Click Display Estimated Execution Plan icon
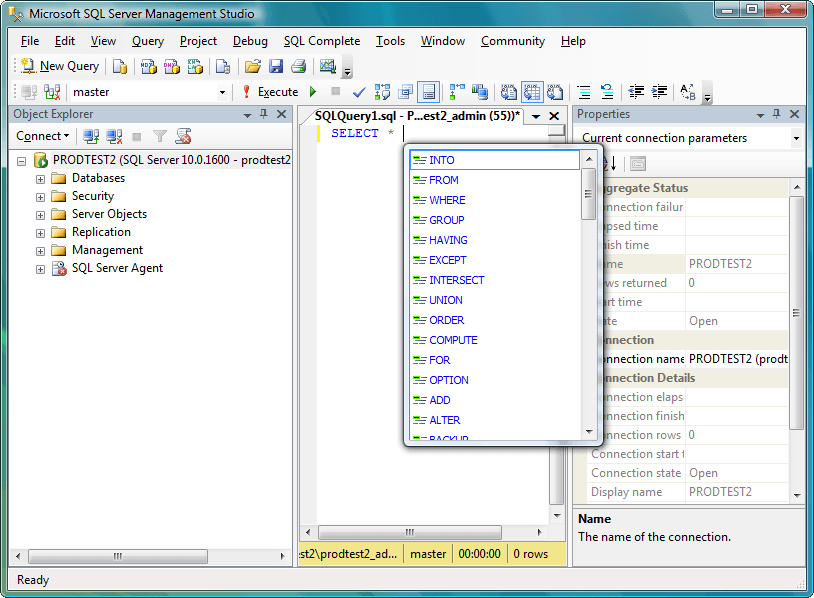Image resolution: width=814 pixels, height=598 pixels. (x=383, y=92)
